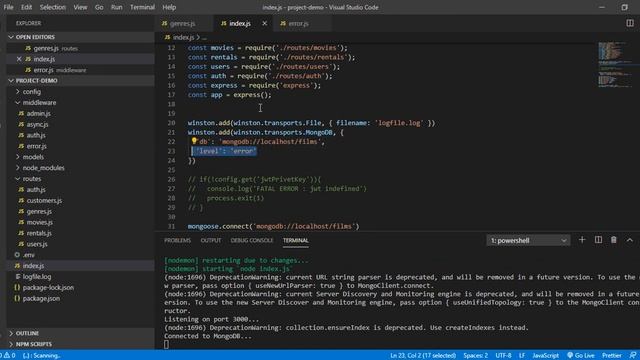Switch to the Output panel tab

click(211, 240)
